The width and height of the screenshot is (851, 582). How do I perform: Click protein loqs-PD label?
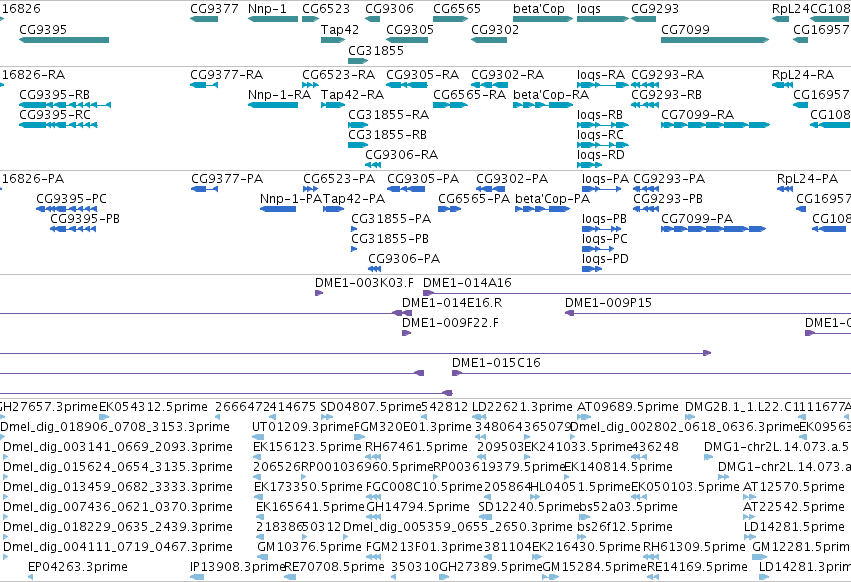click(x=605, y=258)
